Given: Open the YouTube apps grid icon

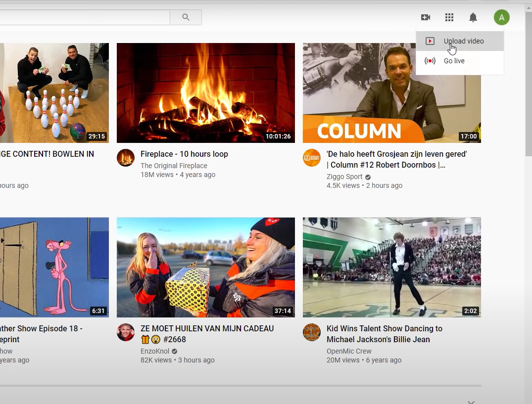Looking at the screenshot, I should tap(449, 17).
